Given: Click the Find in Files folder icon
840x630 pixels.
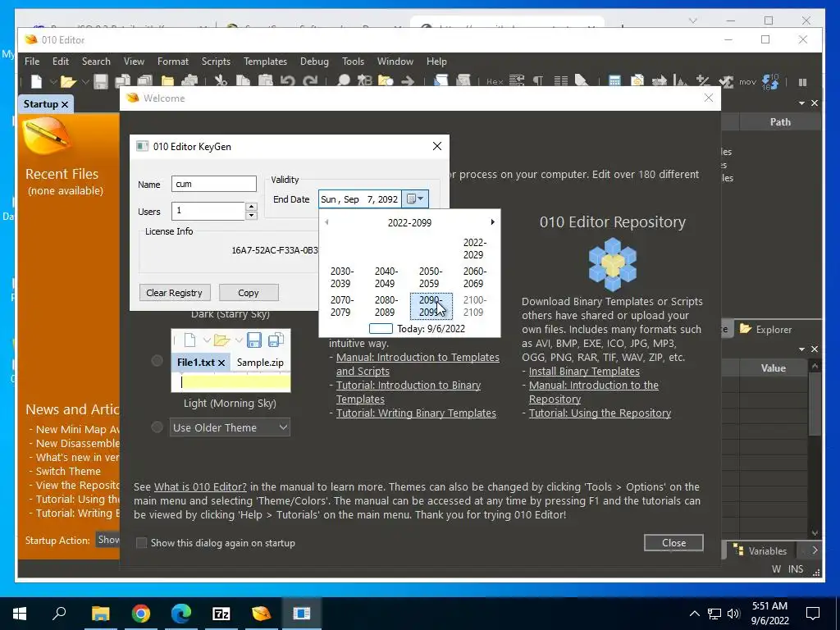Looking at the screenshot, I should [x=386, y=81].
